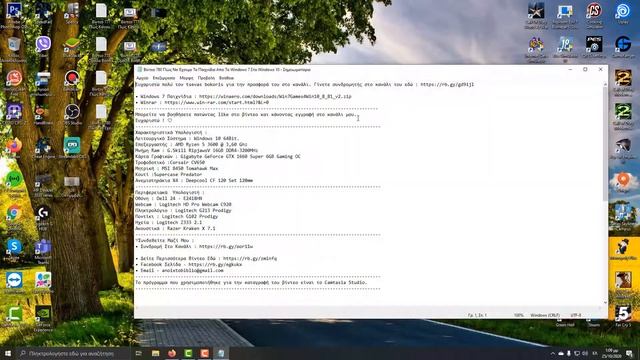The height and width of the screenshot is (360, 640).
Task: Launch Viber from the desktop
Action: point(43,44)
